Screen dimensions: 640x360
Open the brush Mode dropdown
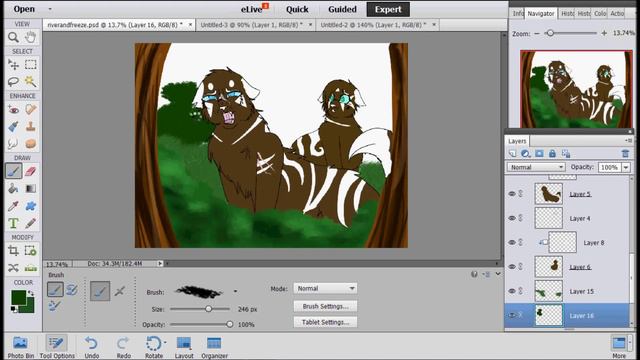(x=325, y=289)
